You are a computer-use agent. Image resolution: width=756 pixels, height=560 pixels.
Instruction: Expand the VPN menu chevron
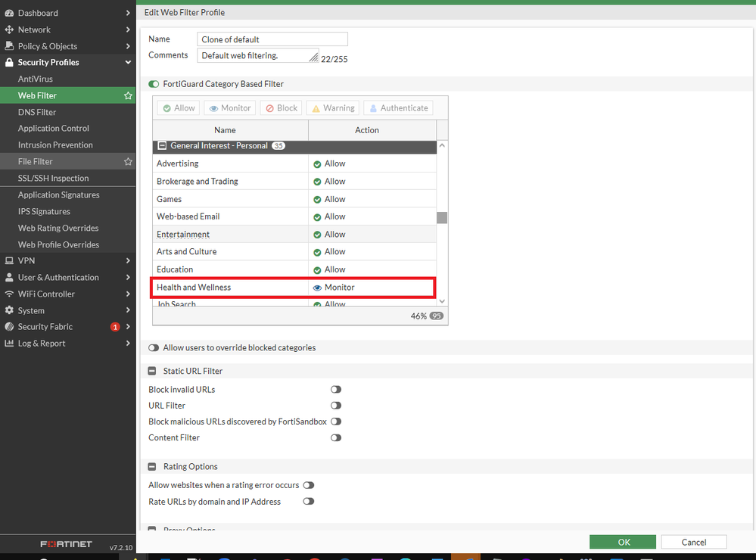128,261
